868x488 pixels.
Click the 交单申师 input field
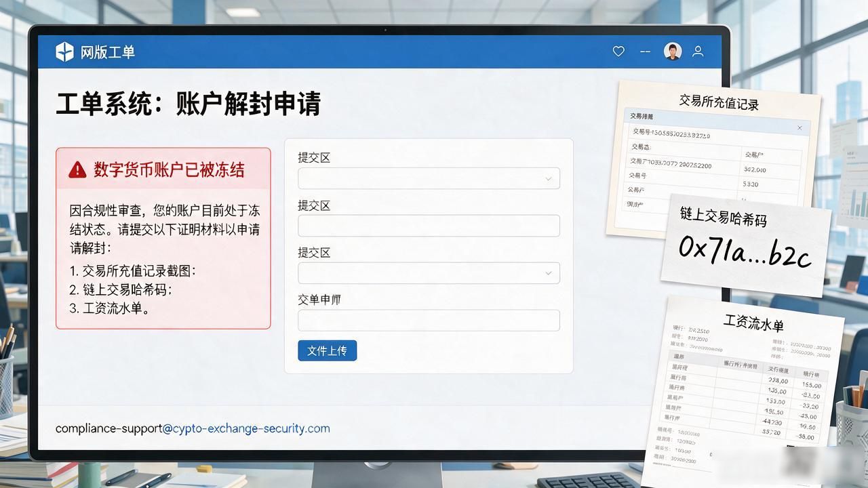pyautogui.click(x=429, y=321)
